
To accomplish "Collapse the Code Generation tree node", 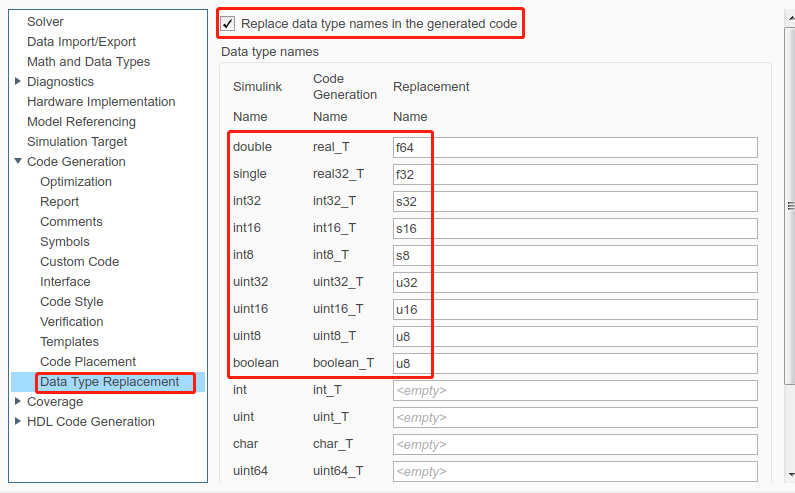I will (x=18, y=161).
